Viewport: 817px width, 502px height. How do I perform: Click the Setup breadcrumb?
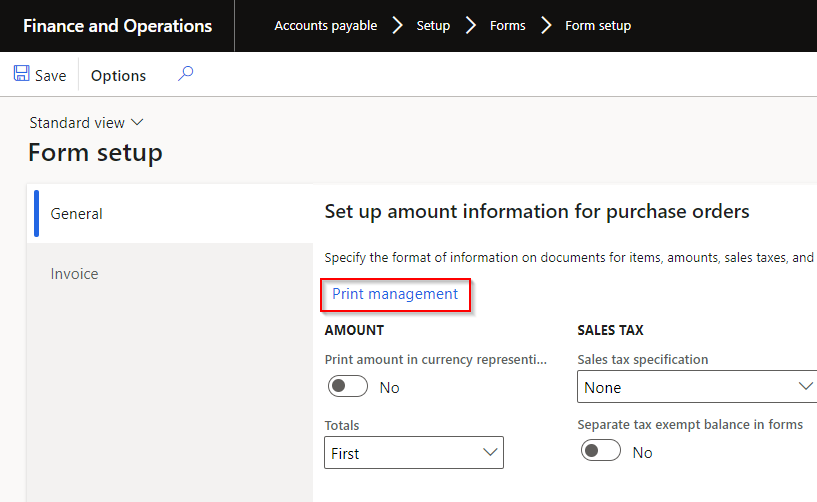[433, 26]
